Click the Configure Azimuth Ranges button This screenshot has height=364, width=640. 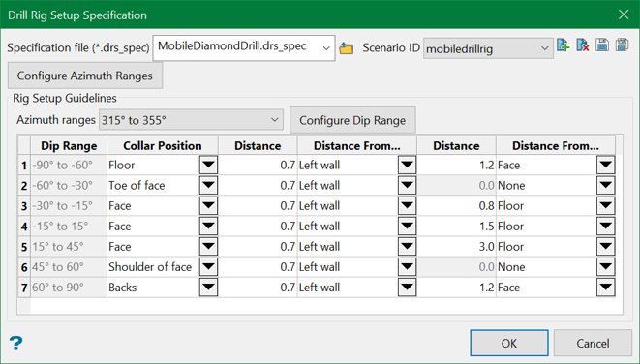[85, 76]
